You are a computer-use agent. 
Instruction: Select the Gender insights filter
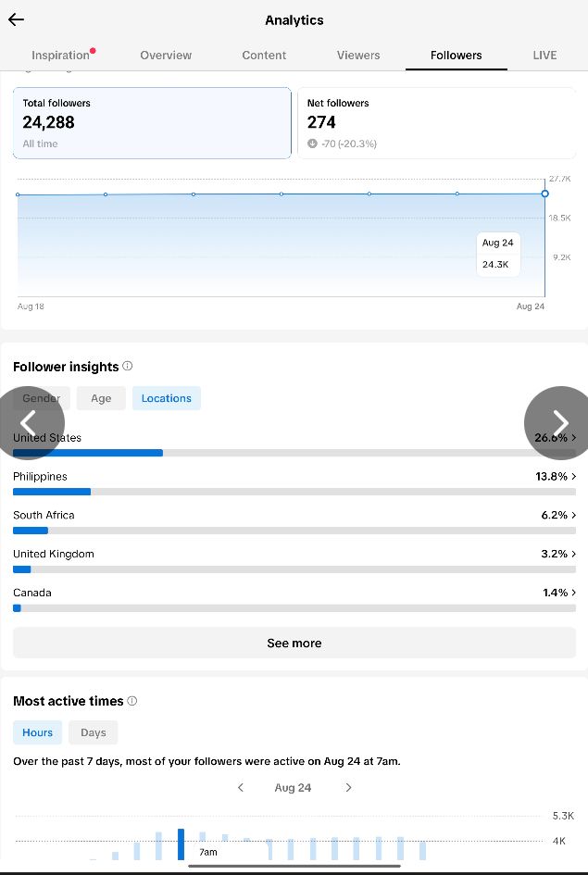pyautogui.click(x=42, y=398)
